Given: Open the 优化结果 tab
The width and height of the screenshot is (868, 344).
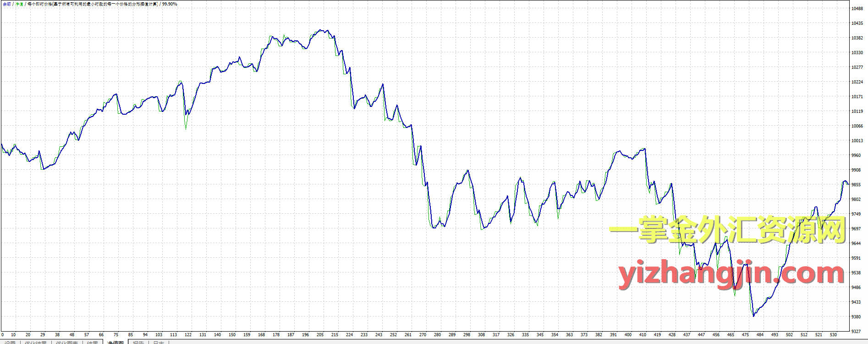Looking at the screenshot, I should pyautogui.click(x=35, y=342).
